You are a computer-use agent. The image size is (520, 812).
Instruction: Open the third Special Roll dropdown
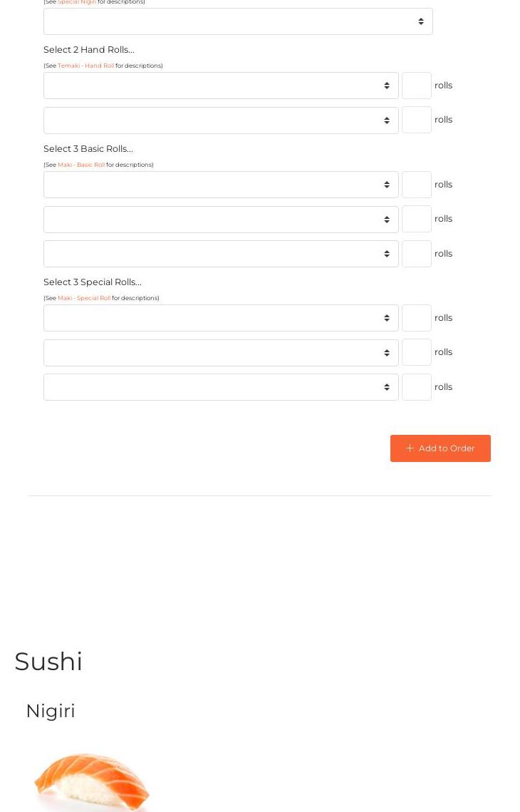point(221,387)
